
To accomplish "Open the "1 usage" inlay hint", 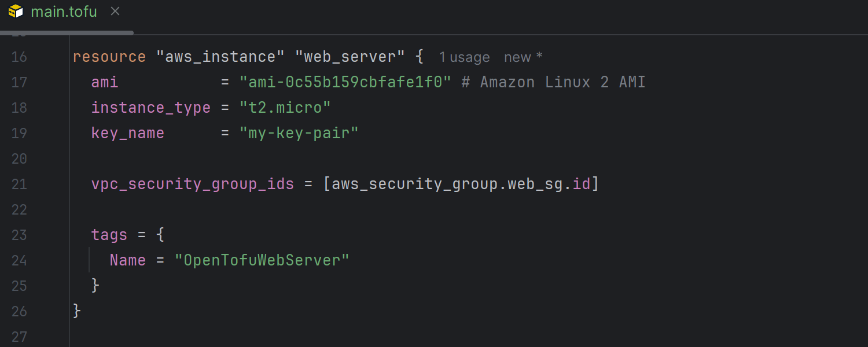I will pos(464,57).
